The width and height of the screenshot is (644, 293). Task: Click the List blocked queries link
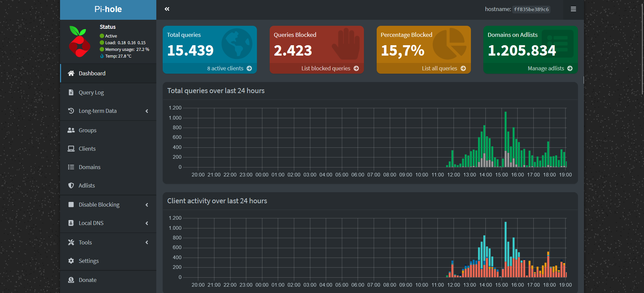317,68
